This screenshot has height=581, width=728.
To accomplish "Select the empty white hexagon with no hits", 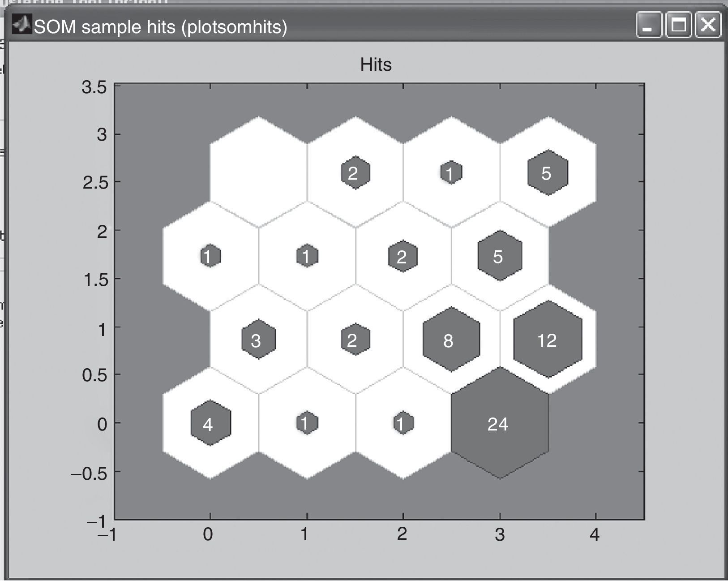I will [x=258, y=172].
